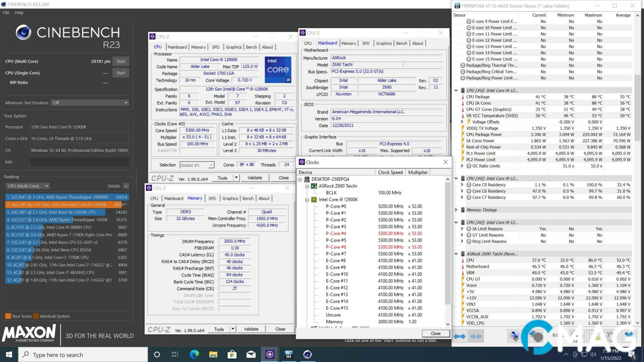Image resolution: width=644 pixels, height=362 pixels.
Task: Open the File menu in Cinebench
Action: click(6, 13)
